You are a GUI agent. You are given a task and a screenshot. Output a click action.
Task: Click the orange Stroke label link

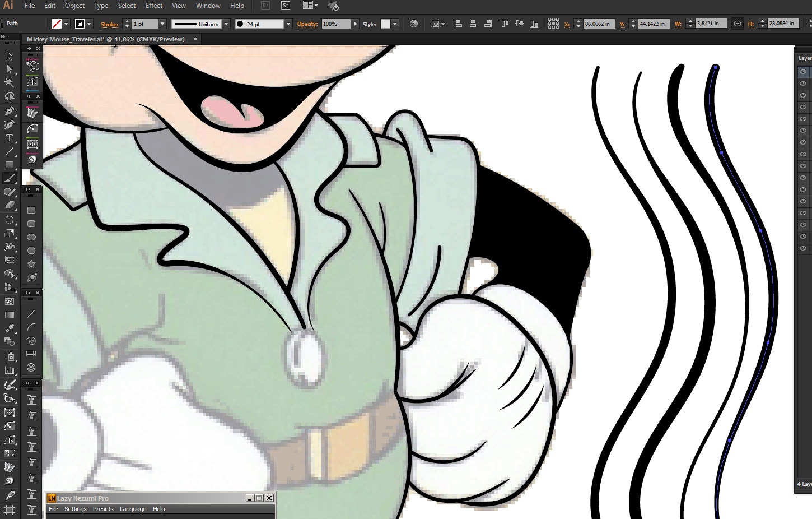[109, 24]
